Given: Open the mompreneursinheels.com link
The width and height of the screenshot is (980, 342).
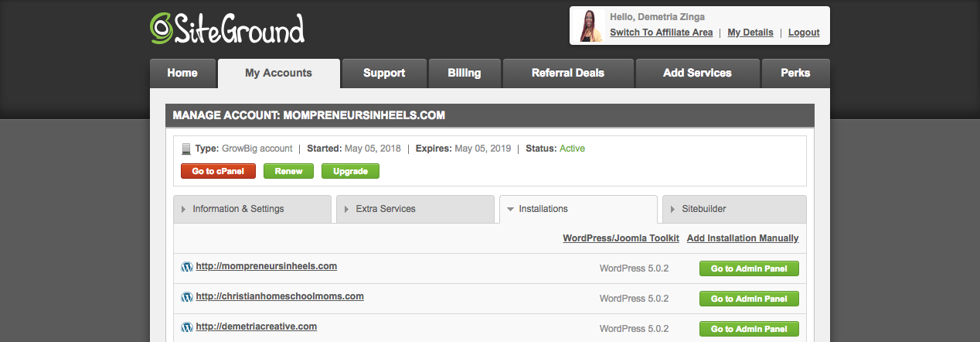Looking at the screenshot, I should [267, 266].
